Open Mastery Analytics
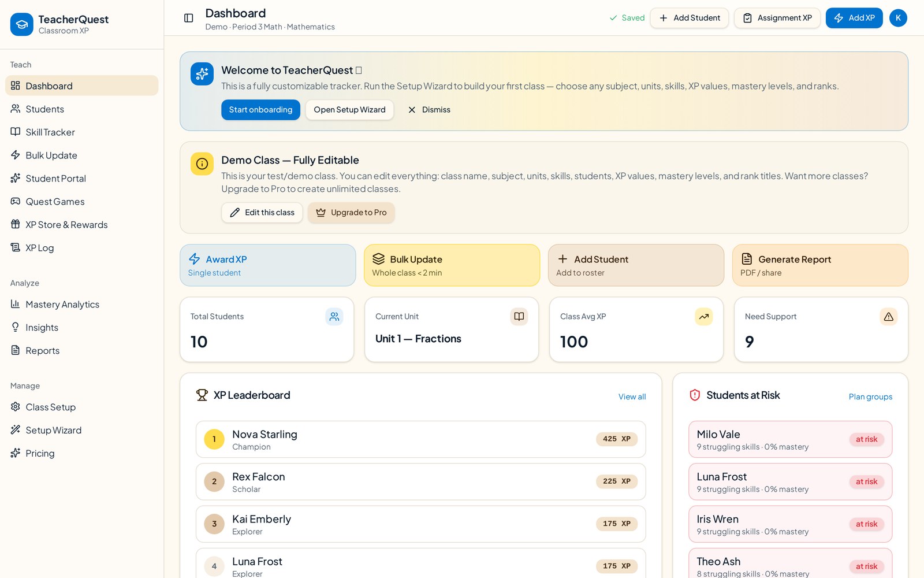924x578 pixels. pyautogui.click(x=81, y=304)
